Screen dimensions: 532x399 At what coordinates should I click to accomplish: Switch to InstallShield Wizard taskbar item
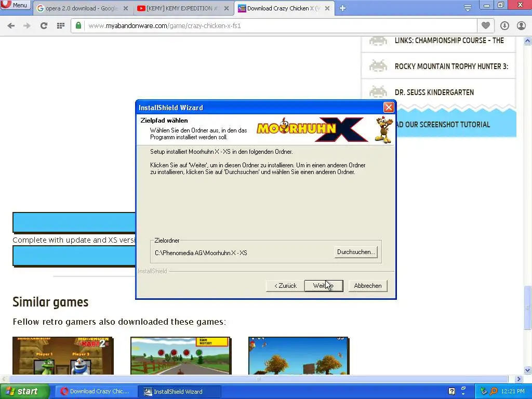(x=180, y=391)
